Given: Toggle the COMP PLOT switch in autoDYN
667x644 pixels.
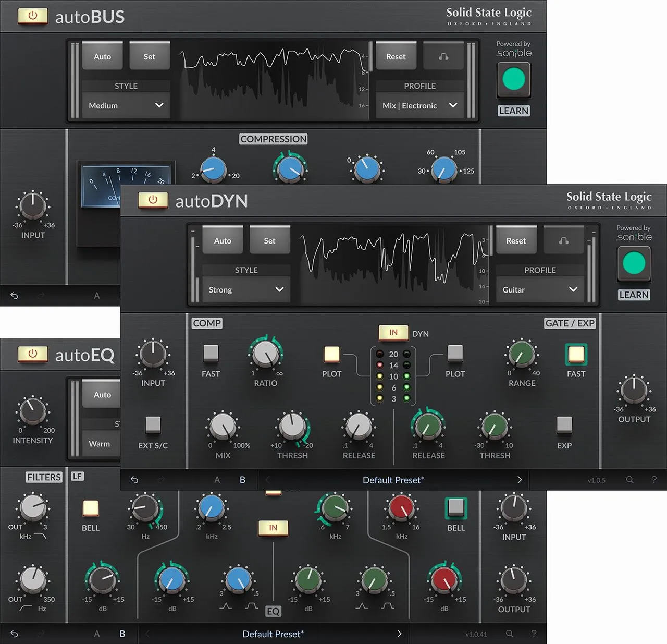Looking at the screenshot, I should [x=331, y=354].
